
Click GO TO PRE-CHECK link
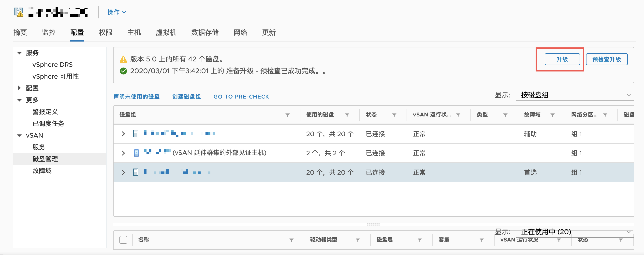pyautogui.click(x=241, y=97)
